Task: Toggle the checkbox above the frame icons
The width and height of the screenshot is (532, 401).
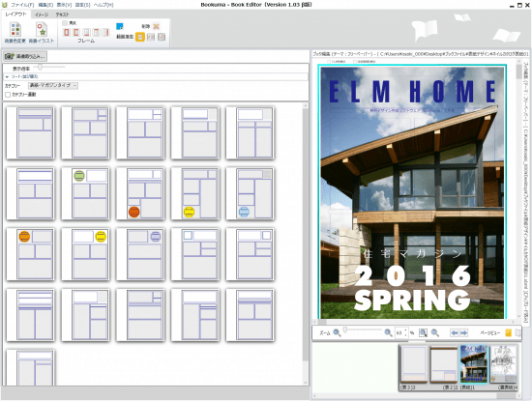Action: [x=65, y=23]
